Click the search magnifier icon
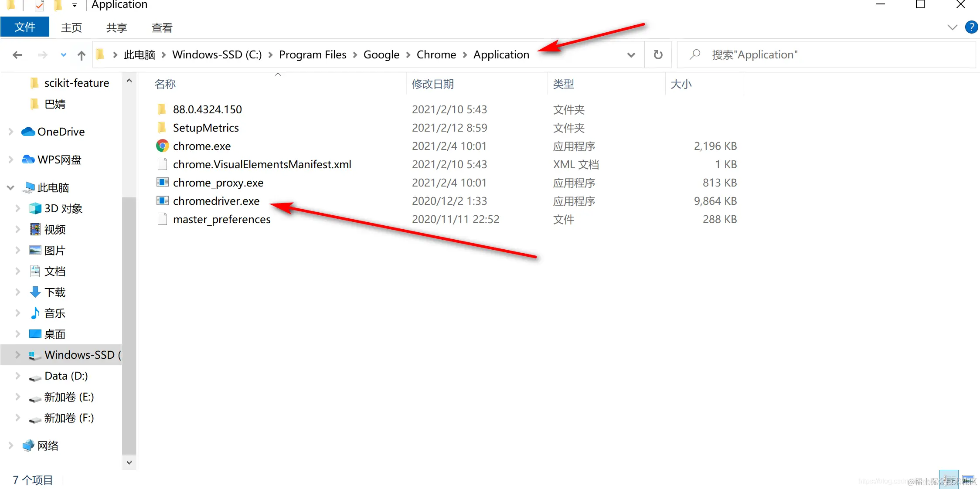Screen dimensions: 980x489 (x=695, y=54)
